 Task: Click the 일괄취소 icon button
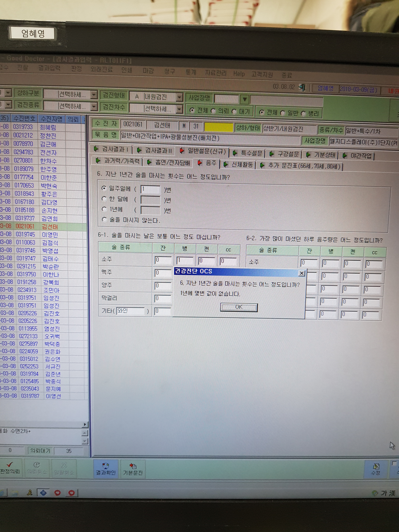[64, 469]
